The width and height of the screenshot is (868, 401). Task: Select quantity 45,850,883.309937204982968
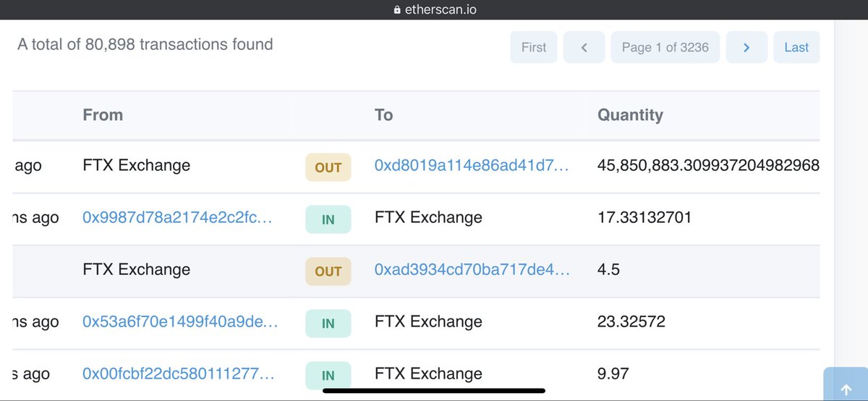708,166
